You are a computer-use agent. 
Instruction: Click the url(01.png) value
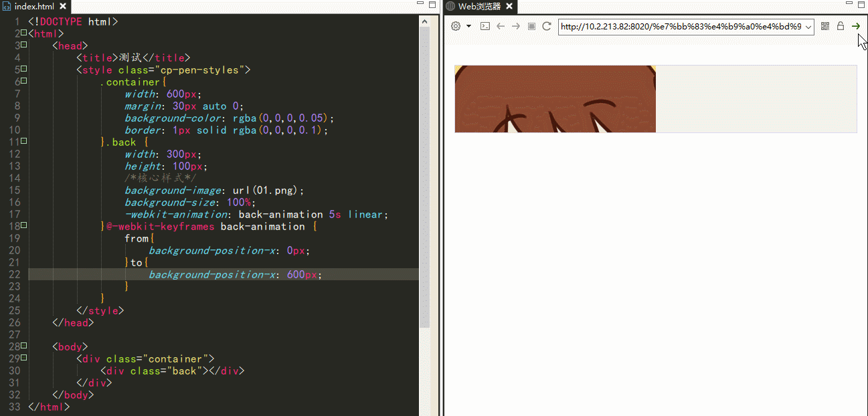[266, 190]
